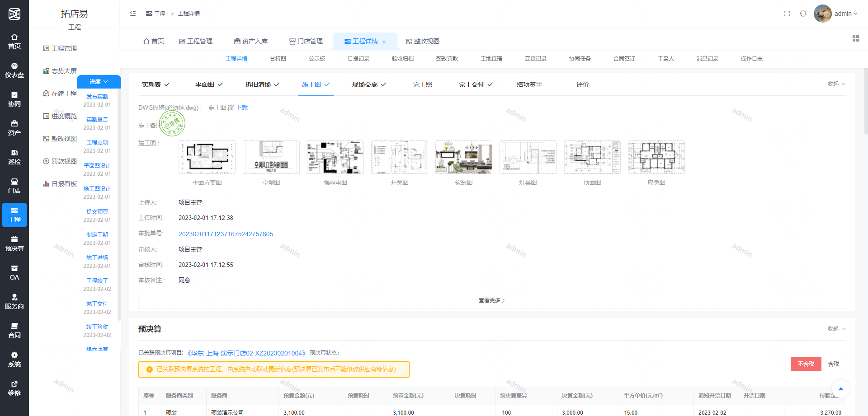This screenshot has width=868, height=416.
Task: Click the grid apps icon at top right
Action: point(855,38)
